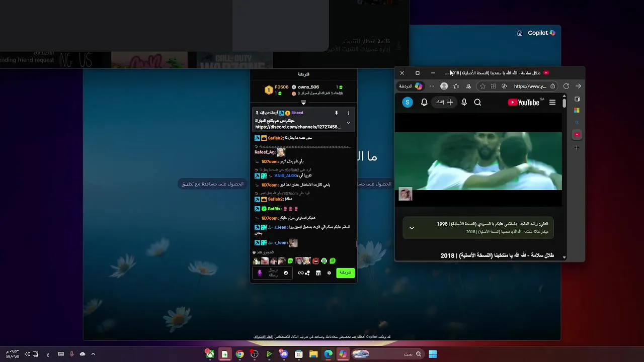Open the Copilot home icon

[520, 33]
